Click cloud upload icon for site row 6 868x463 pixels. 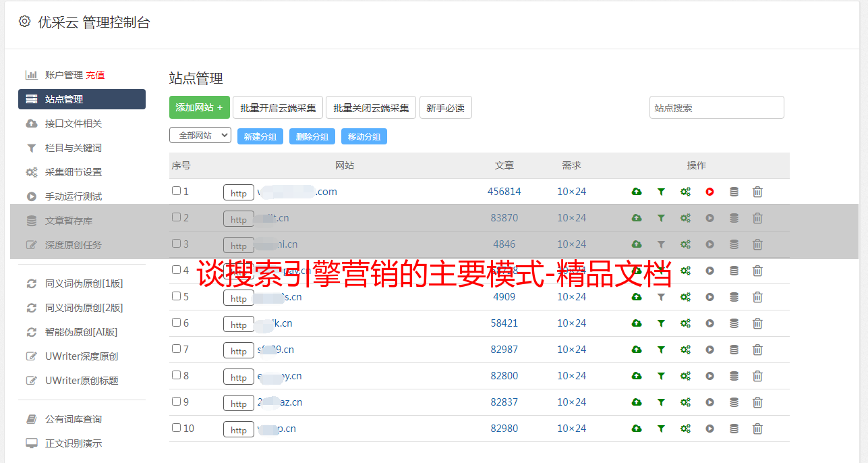[637, 323]
